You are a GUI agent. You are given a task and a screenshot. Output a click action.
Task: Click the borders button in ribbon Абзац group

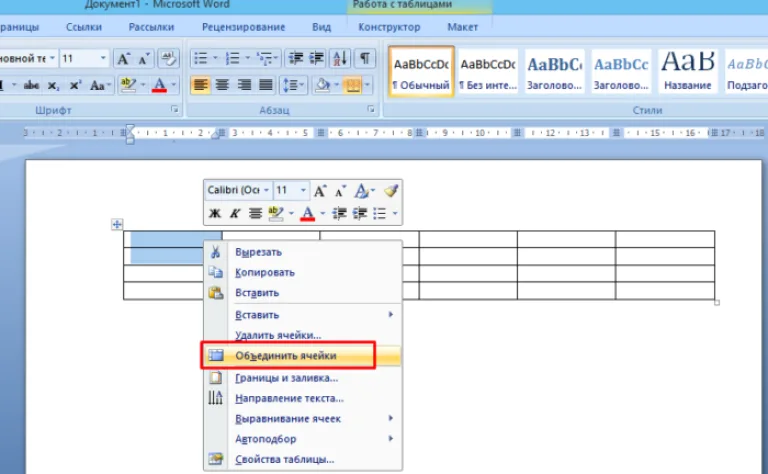click(352, 85)
